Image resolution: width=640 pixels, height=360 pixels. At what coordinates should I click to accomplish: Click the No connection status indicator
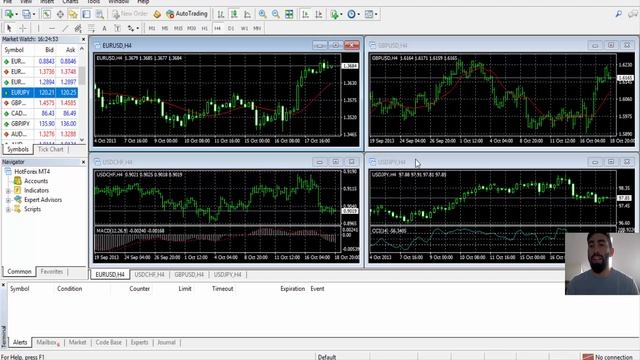(608, 357)
